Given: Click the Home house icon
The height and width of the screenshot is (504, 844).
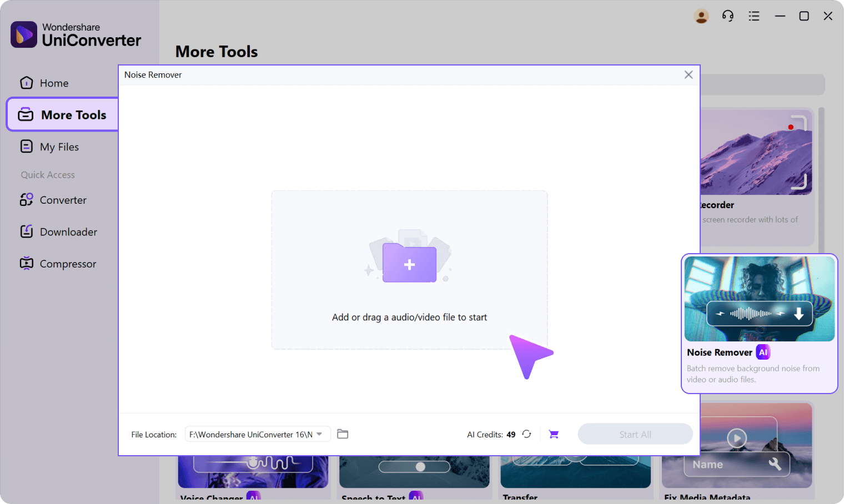Looking at the screenshot, I should [x=26, y=83].
